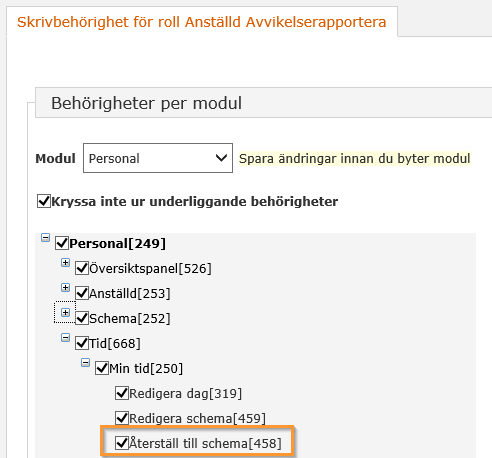Screen dimensions: 492x458
Task: Uncheck the Redigera dag[319] checkbox
Action: (122, 393)
